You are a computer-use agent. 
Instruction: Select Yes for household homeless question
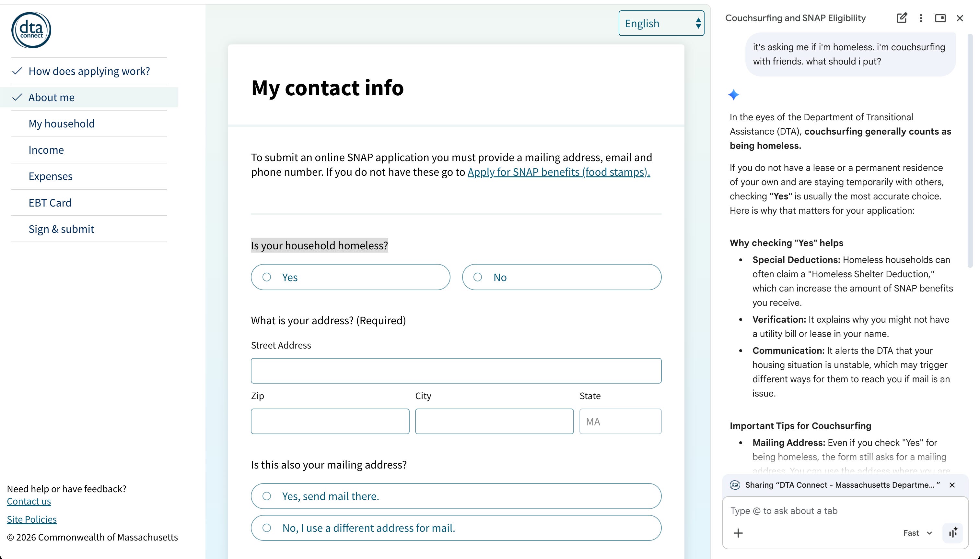tap(350, 277)
